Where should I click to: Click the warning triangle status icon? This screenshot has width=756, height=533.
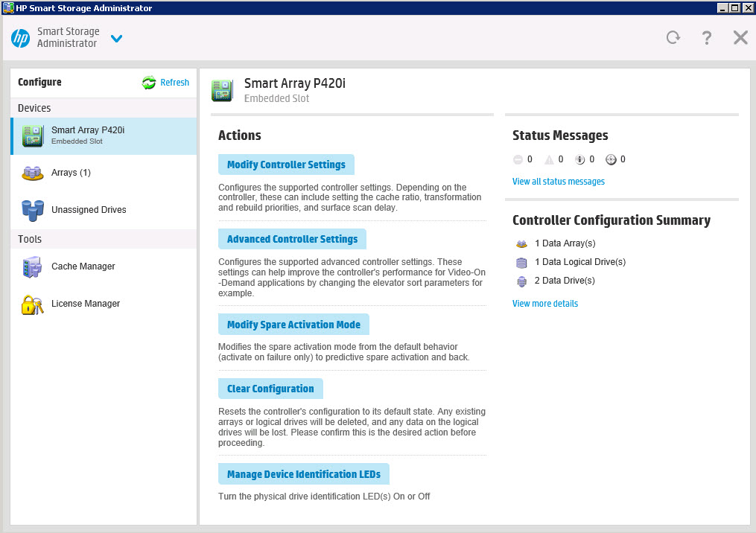pyautogui.click(x=549, y=159)
